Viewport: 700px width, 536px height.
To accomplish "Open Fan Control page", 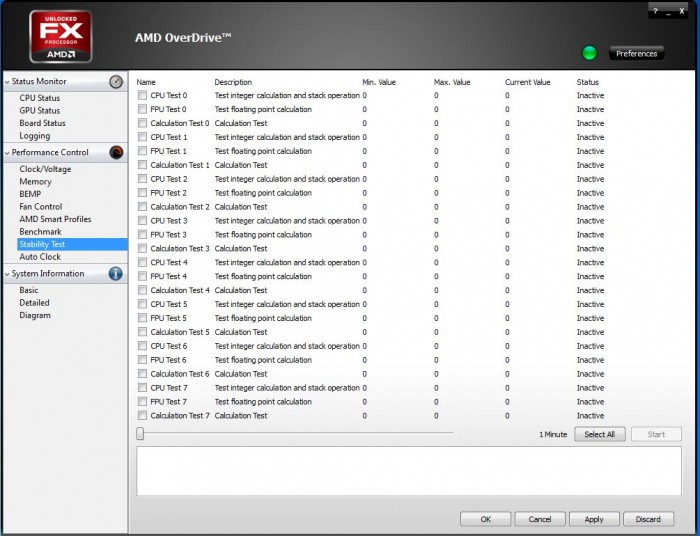I will pos(41,207).
